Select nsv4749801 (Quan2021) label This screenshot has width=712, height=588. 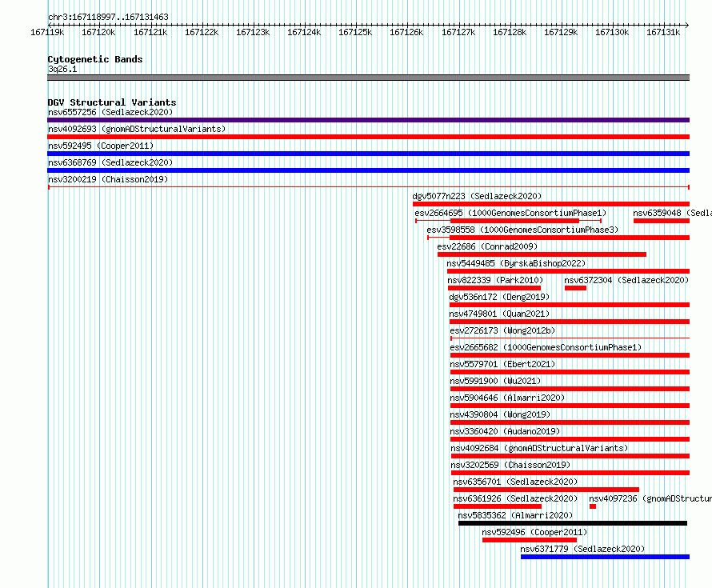[499, 314]
